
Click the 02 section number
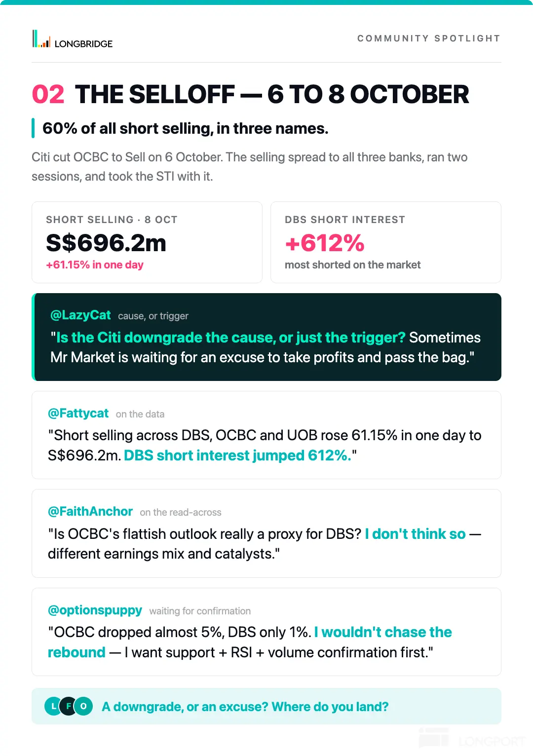point(48,94)
